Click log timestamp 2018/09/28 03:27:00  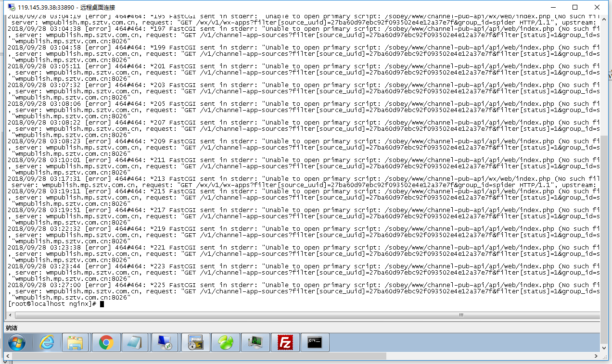coord(44,285)
